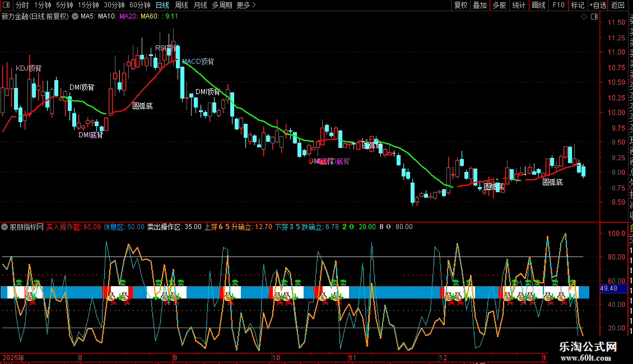Click the 卖出操作区: 35.00 label
This screenshot has height=364, width=633.
point(174,227)
